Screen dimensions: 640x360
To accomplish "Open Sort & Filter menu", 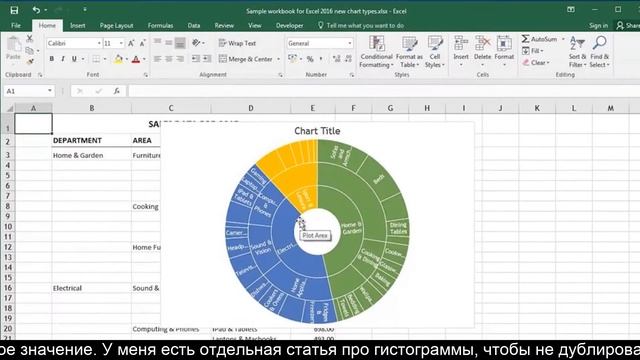I will (577, 52).
